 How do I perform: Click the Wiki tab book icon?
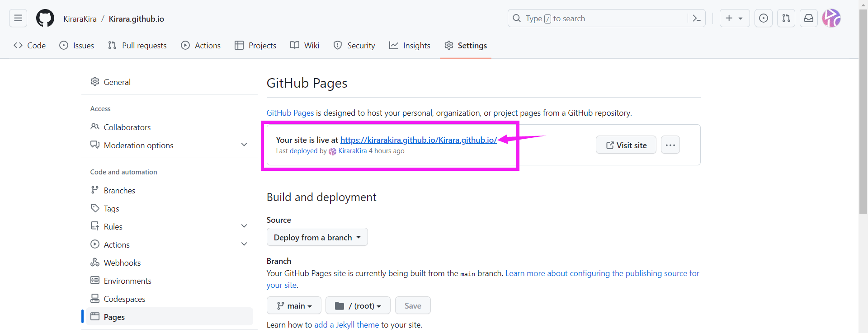click(295, 45)
